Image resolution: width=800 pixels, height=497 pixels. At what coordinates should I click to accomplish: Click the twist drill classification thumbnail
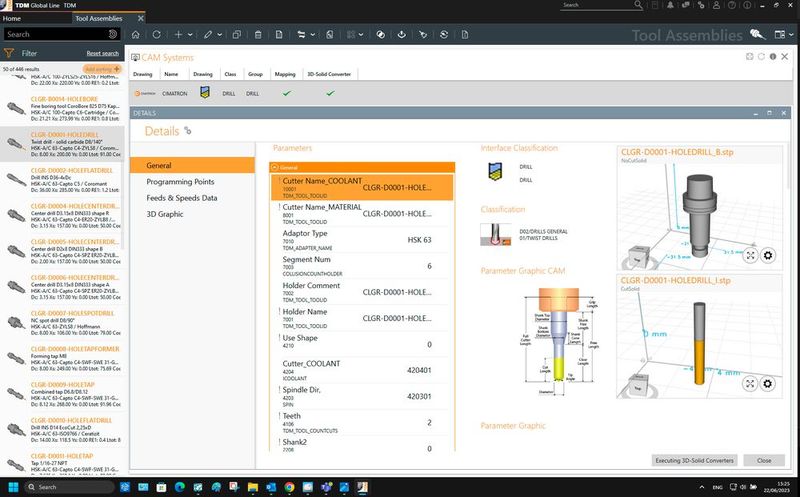coord(495,235)
